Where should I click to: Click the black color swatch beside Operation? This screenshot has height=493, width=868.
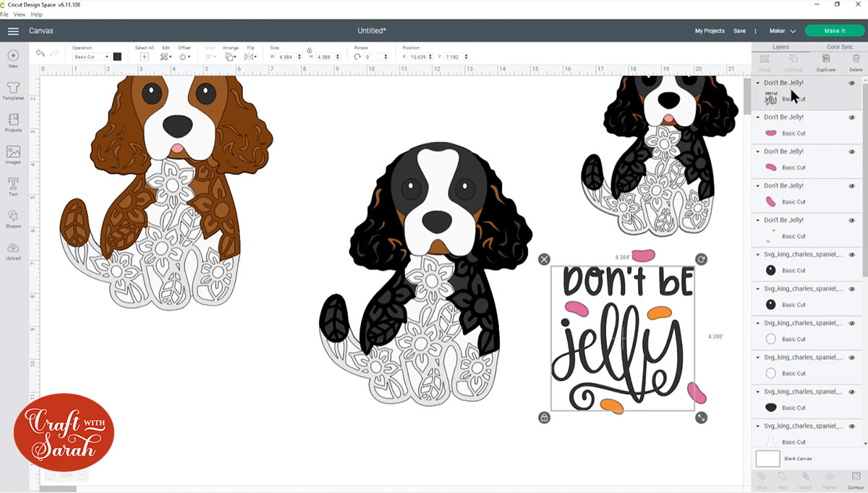pyautogui.click(x=117, y=56)
